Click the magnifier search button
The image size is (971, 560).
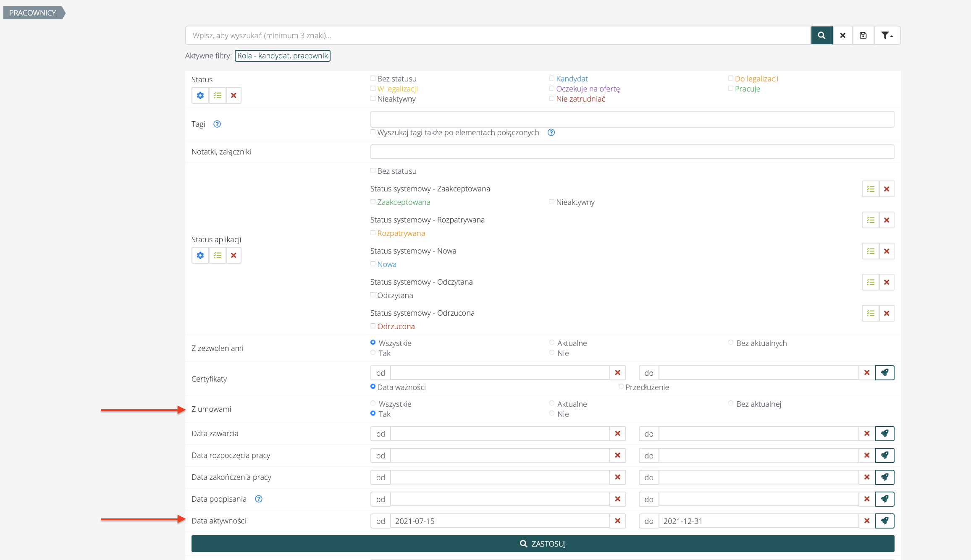821,35
